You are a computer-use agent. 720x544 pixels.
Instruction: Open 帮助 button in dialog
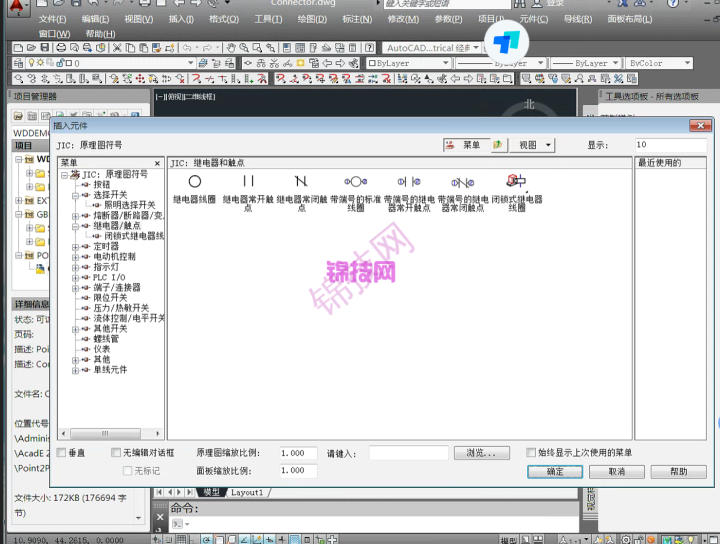click(x=679, y=471)
